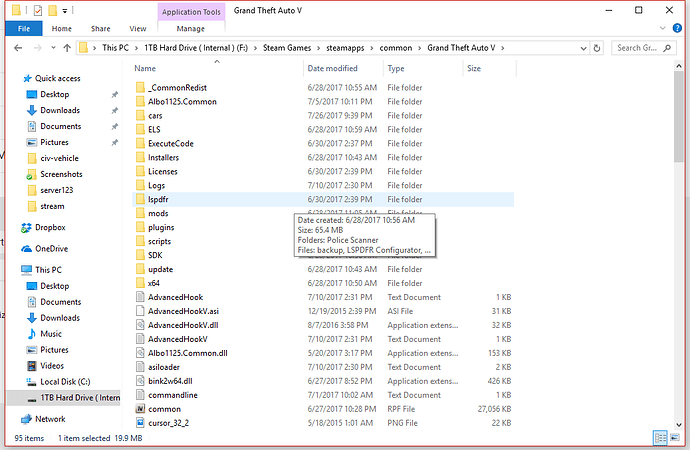This screenshot has width=690, height=450.
Task: Open the View ribbon tab
Action: pyautogui.click(x=138, y=29)
